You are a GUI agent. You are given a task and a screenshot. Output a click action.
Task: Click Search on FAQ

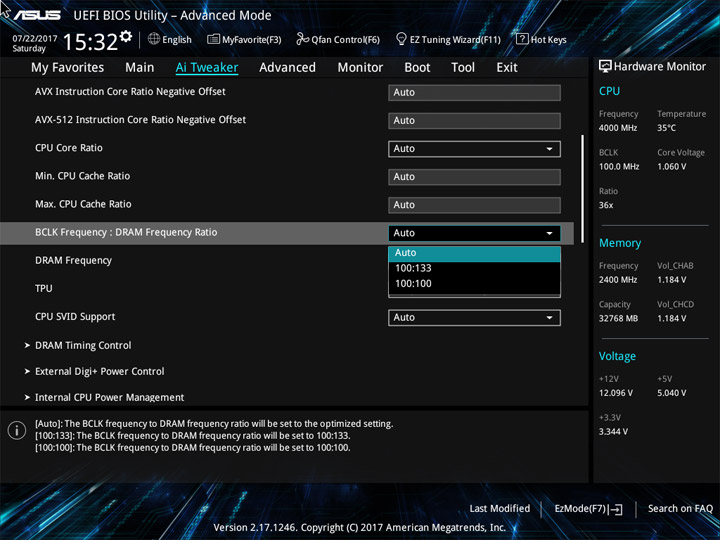coord(680,508)
